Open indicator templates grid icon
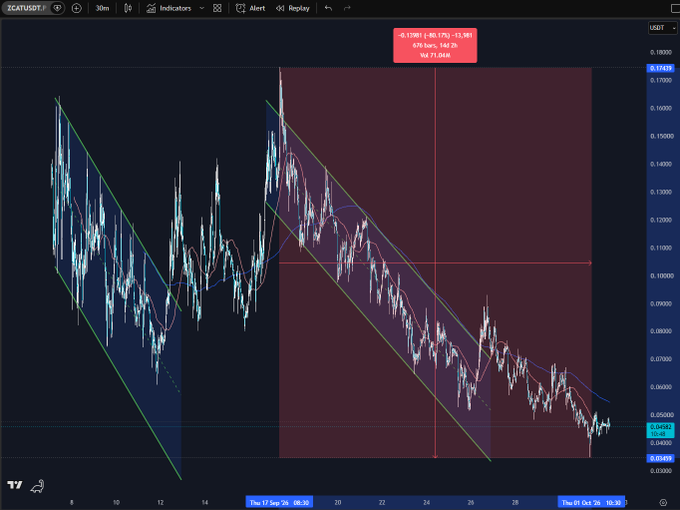The image size is (680, 510). [x=217, y=8]
